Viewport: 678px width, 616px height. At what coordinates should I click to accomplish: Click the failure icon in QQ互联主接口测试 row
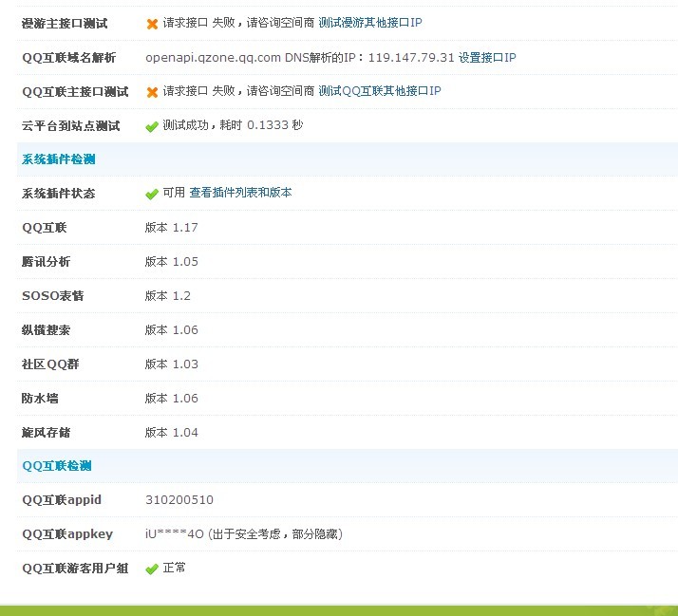pos(152,92)
